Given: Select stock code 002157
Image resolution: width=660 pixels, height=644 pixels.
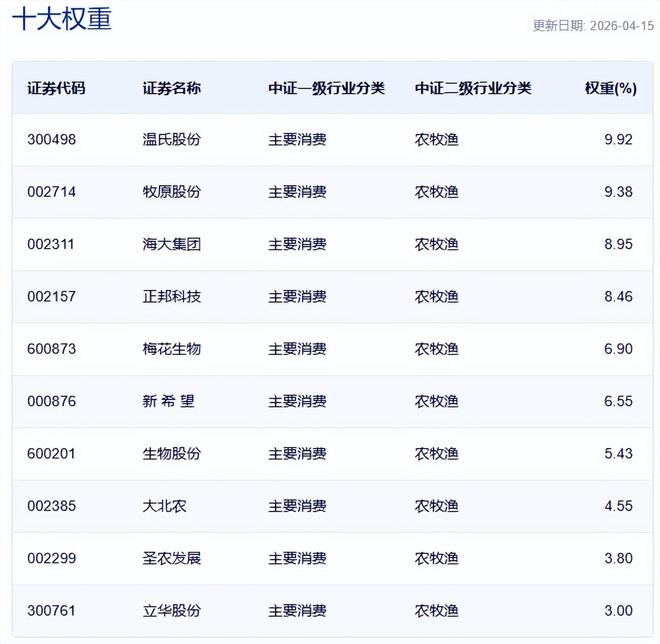Looking at the screenshot, I should [x=52, y=297].
